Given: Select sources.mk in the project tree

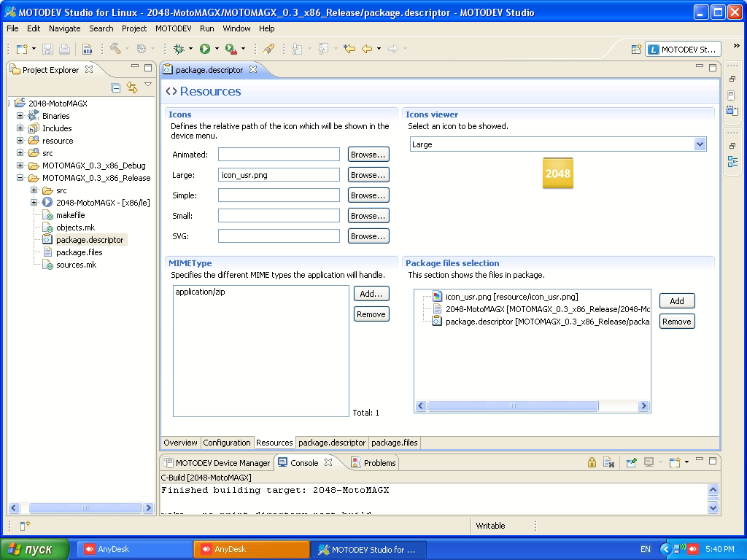Looking at the screenshot, I should pyautogui.click(x=76, y=265).
